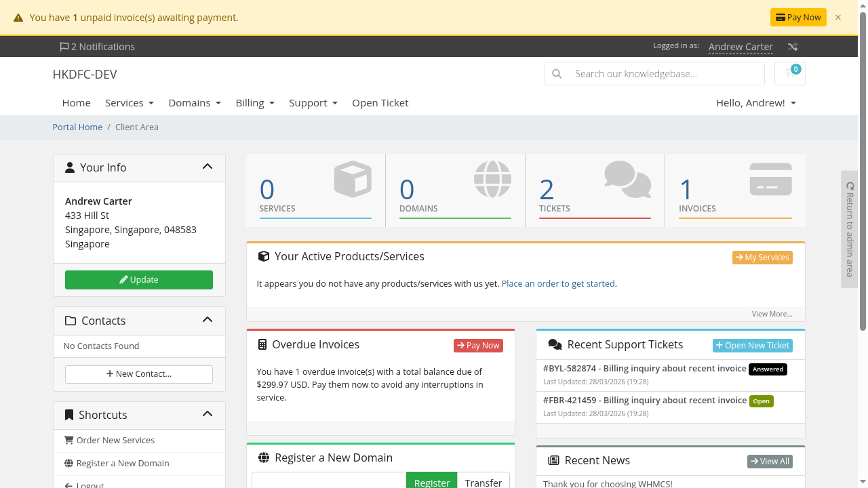
Task: Click View More... in the products panel
Action: pos(772,314)
